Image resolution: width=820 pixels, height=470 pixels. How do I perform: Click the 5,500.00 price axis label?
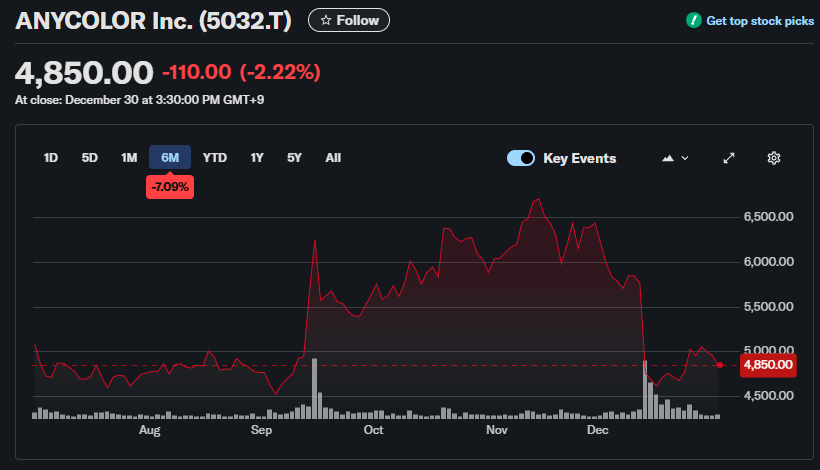[x=769, y=307]
